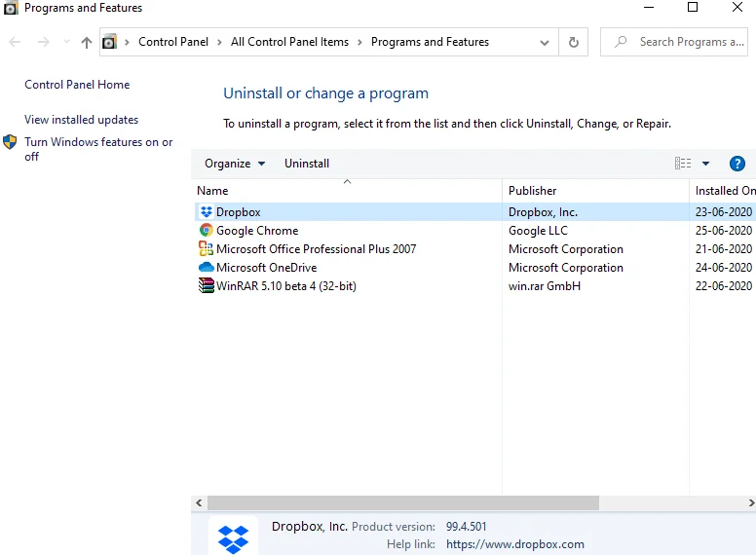756x555 pixels.
Task: Click the win.rar GmbH publisher cell
Action: tap(545, 285)
